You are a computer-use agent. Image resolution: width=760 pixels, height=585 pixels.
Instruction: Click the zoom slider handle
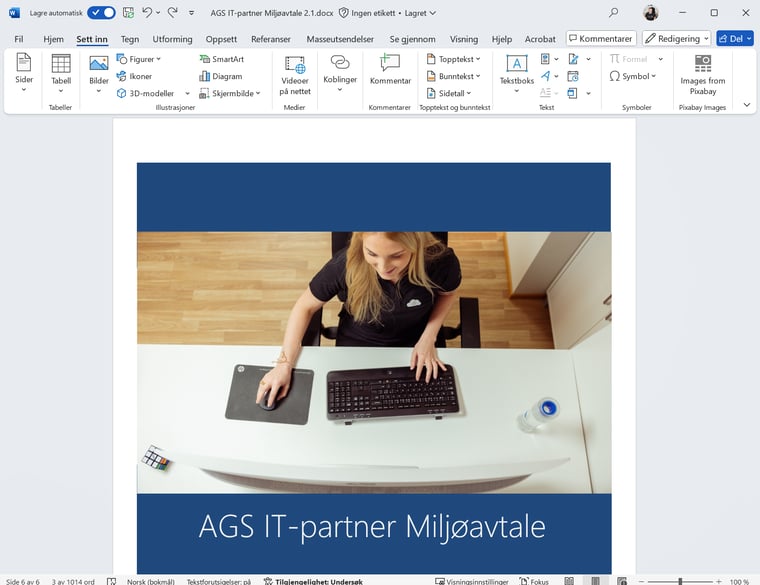[681, 581]
